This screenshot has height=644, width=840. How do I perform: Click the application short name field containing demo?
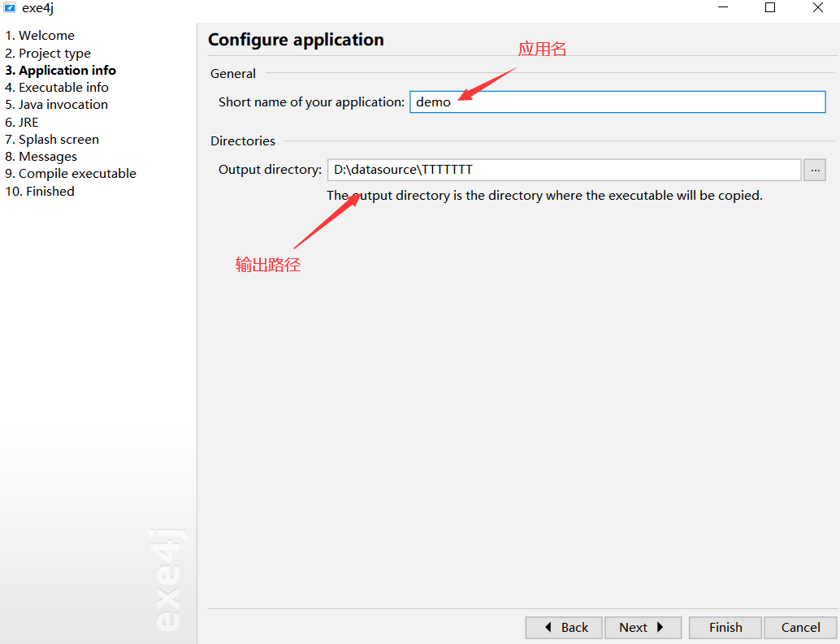(x=617, y=102)
